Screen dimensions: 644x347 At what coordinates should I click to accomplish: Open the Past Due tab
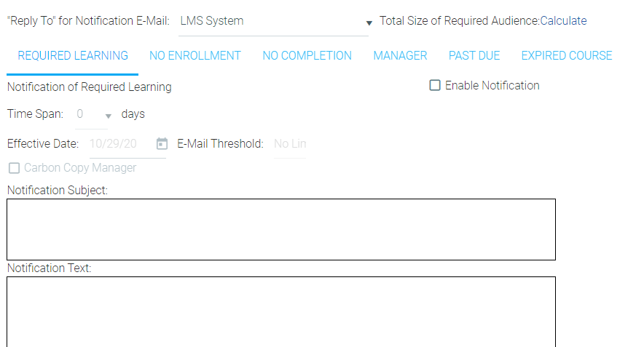click(x=474, y=56)
